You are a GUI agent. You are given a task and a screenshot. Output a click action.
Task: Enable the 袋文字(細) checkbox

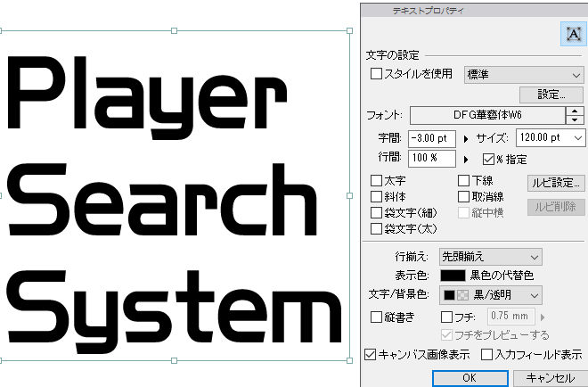(x=376, y=213)
